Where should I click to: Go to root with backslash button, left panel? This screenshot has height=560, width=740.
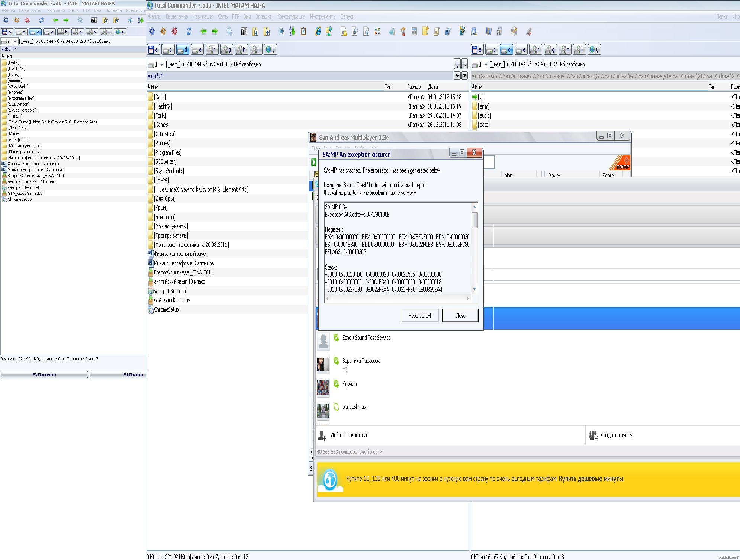point(457,64)
